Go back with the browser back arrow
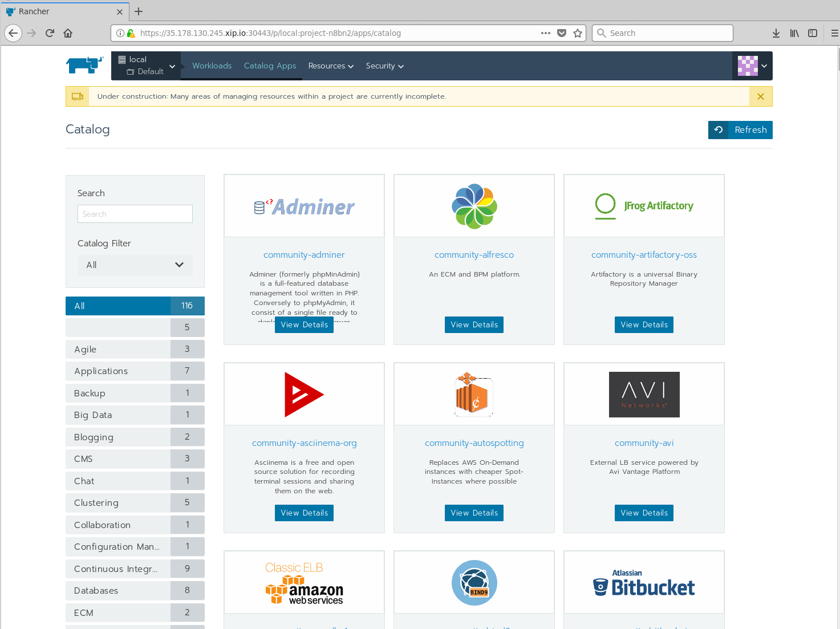Viewport: 840px width, 629px height. tap(13, 33)
